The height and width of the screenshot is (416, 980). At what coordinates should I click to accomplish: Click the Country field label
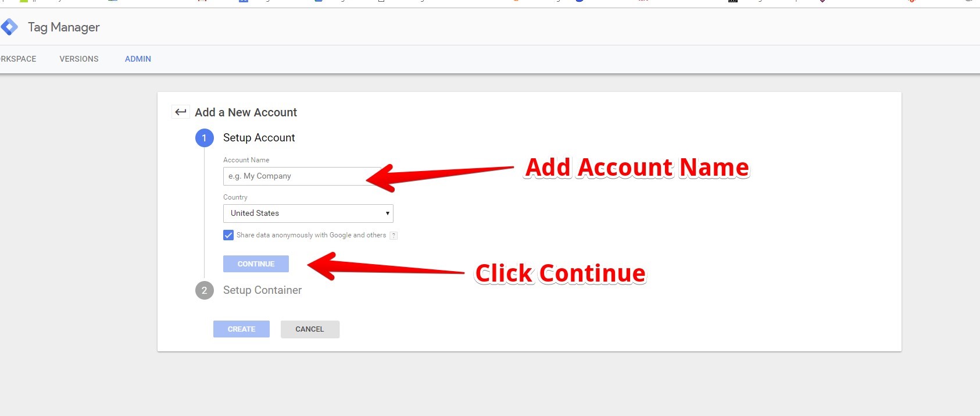pos(235,197)
